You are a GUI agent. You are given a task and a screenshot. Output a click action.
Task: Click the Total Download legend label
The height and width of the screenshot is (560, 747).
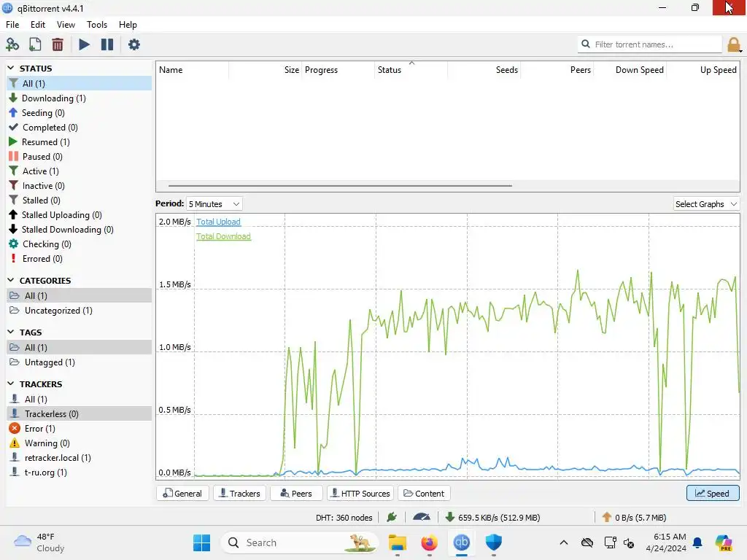(x=223, y=236)
